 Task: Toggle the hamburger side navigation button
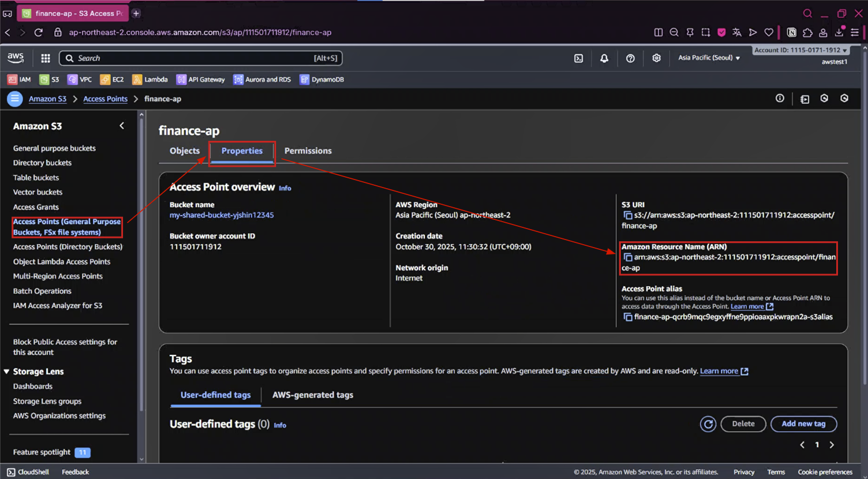click(x=14, y=99)
